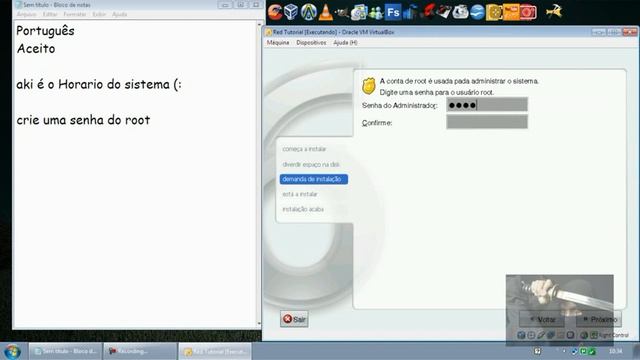Screen dimensions: 640x360
Task: Launch the yellow film reel dock icon
Action: 493,12
